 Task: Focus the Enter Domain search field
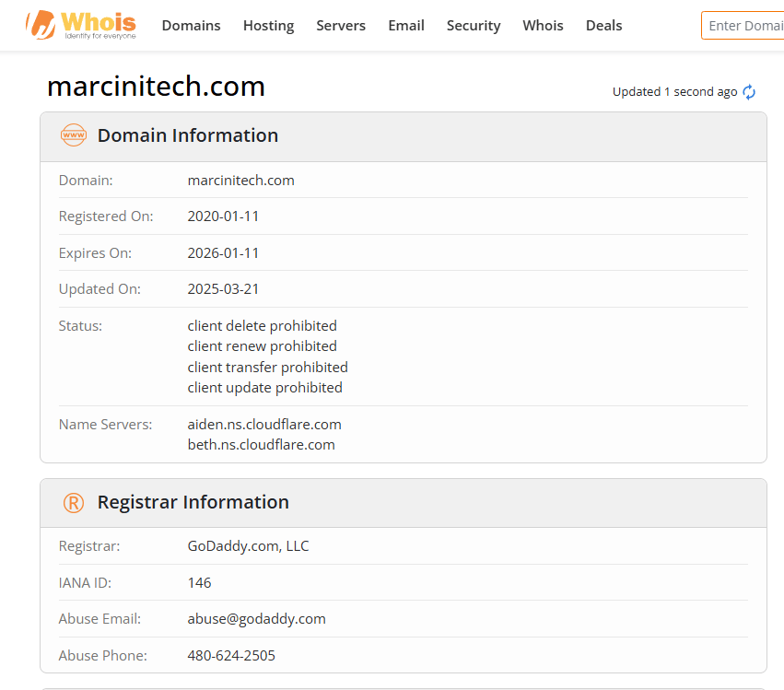click(x=743, y=26)
